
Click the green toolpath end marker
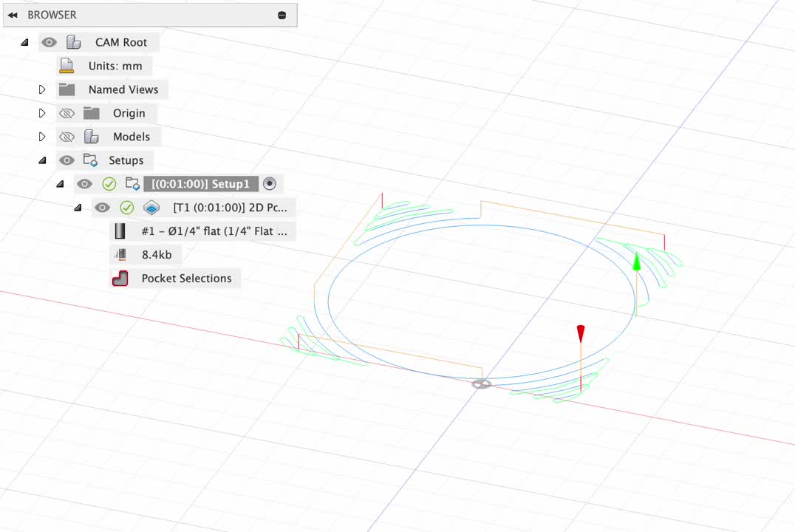pyautogui.click(x=637, y=262)
